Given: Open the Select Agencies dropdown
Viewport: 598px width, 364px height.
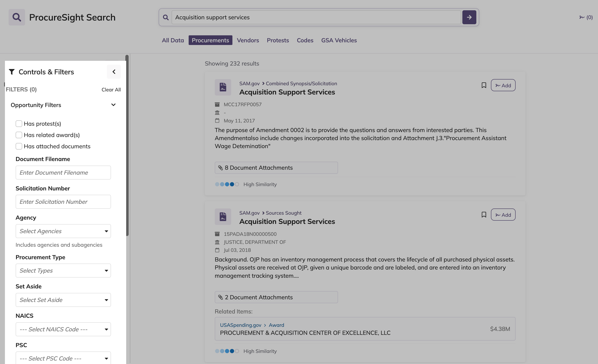Looking at the screenshot, I should (63, 231).
